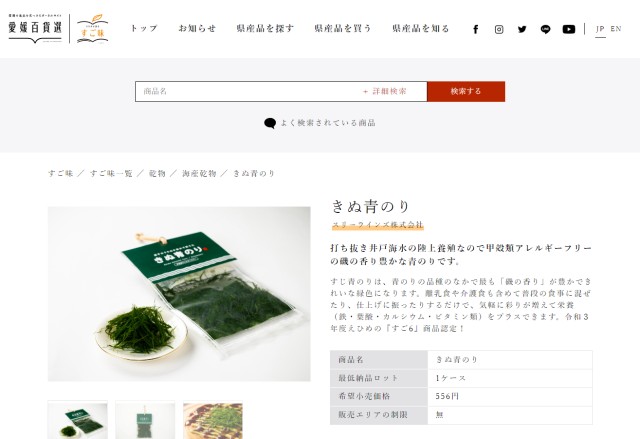Screen dimensions: 640x439
Task: Open the 県産品を探す menu
Action: 265,29
